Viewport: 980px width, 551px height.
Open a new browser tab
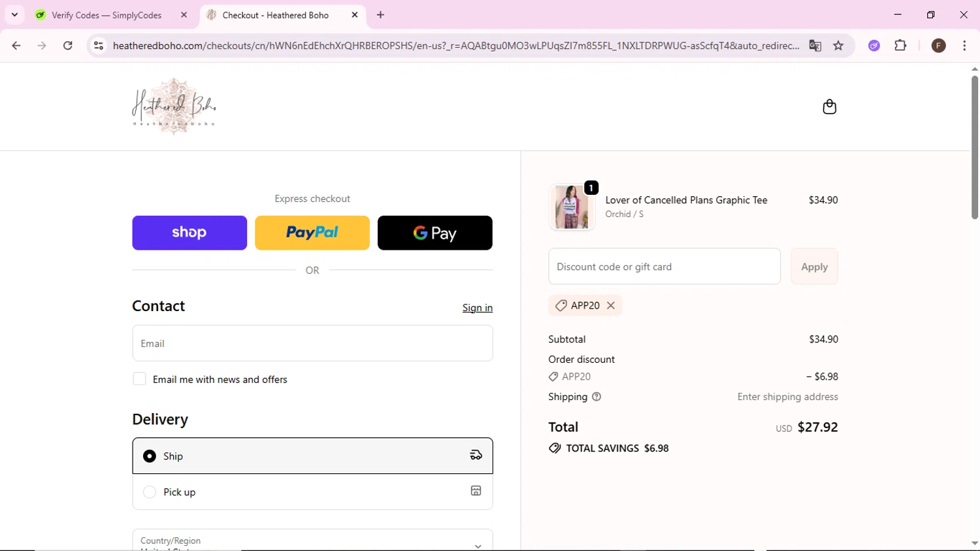(x=380, y=14)
